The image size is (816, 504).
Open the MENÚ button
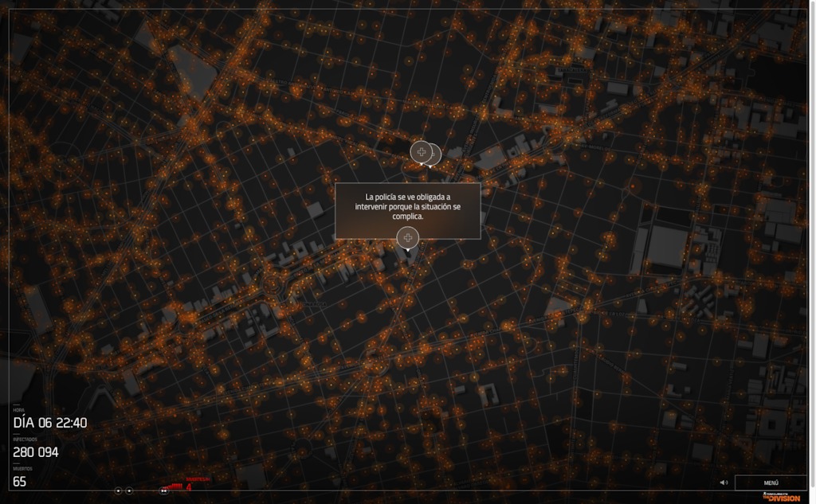771,483
